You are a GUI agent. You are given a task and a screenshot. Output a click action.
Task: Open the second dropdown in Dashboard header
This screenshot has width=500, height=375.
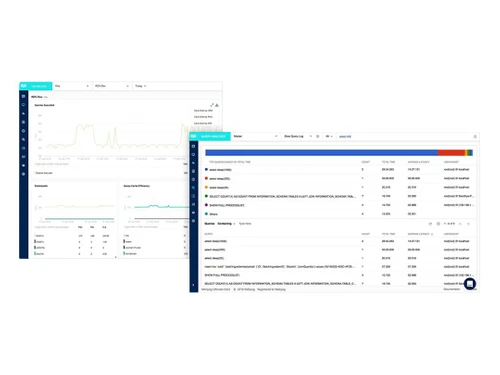tap(112, 86)
